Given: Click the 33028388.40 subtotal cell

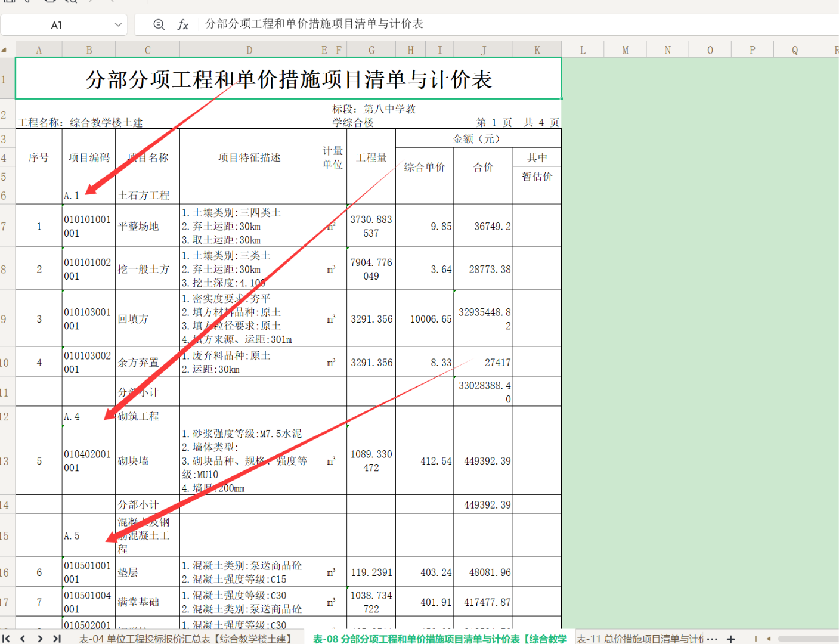Looking at the screenshot, I should (483, 392).
